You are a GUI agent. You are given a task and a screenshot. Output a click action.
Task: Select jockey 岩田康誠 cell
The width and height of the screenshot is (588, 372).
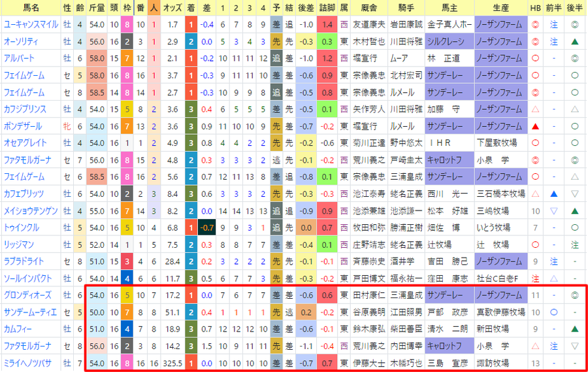406,25
